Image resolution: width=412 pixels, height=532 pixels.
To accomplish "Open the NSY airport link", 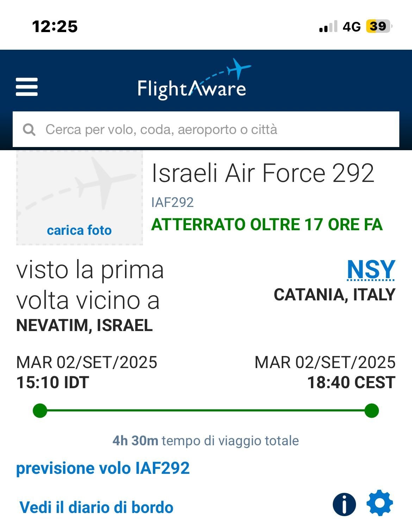I will pyautogui.click(x=371, y=270).
